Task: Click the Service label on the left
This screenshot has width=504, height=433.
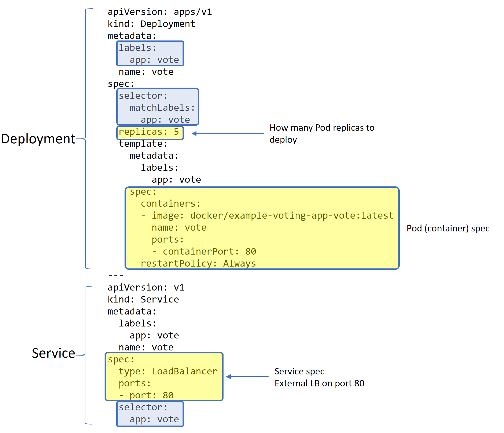Action: click(x=53, y=353)
